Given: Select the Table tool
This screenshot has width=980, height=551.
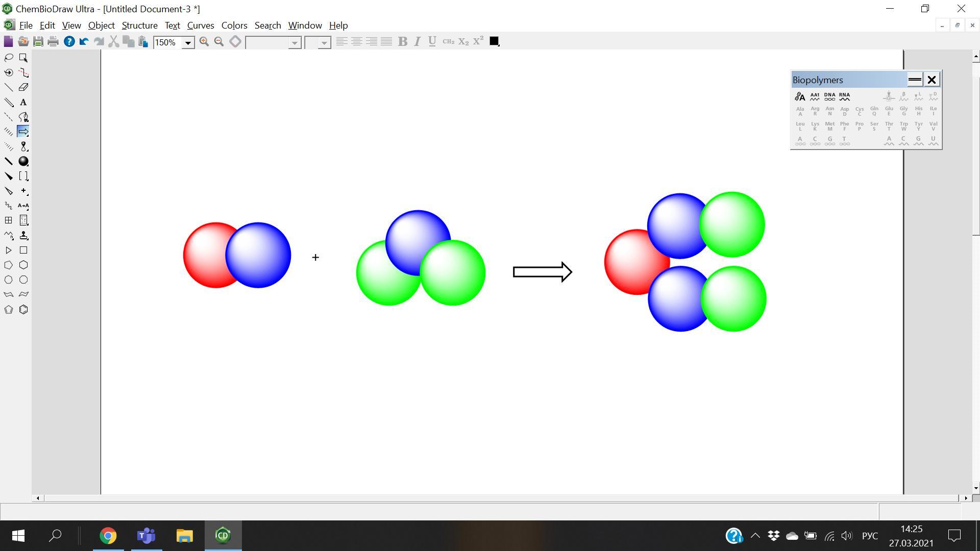Looking at the screenshot, I should coord(9,220).
